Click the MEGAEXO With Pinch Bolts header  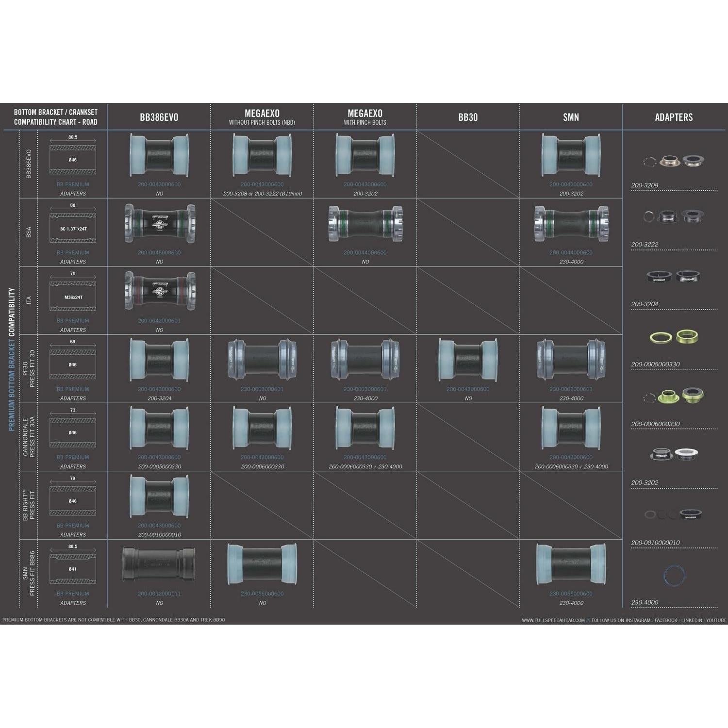point(365,117)
